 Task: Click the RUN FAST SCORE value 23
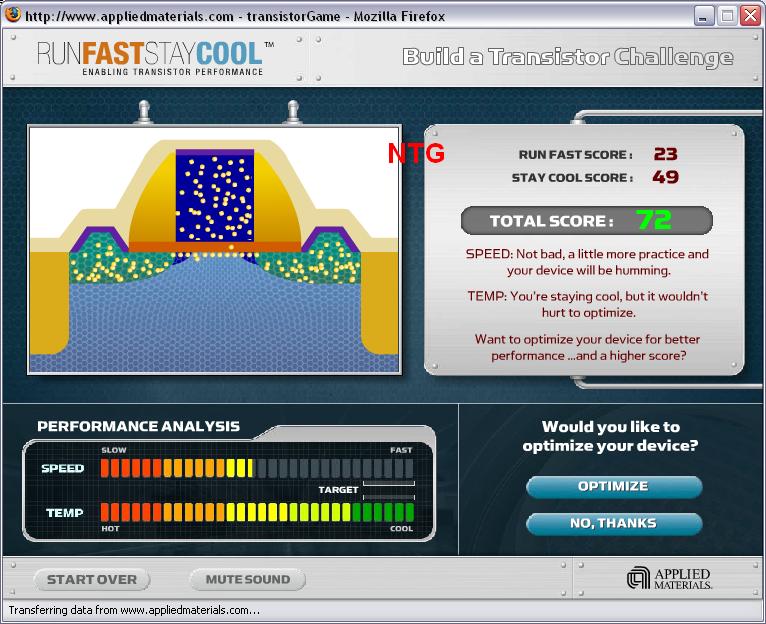665,154
